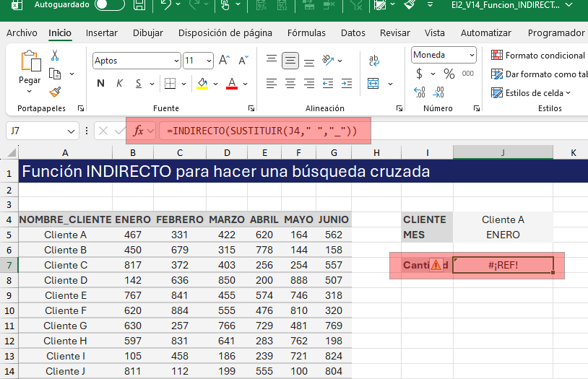Image resolution: width=588 pixels, height=379 pixels.
Task: Click the fill color paint bucket
Action: [x=202, y=84]
